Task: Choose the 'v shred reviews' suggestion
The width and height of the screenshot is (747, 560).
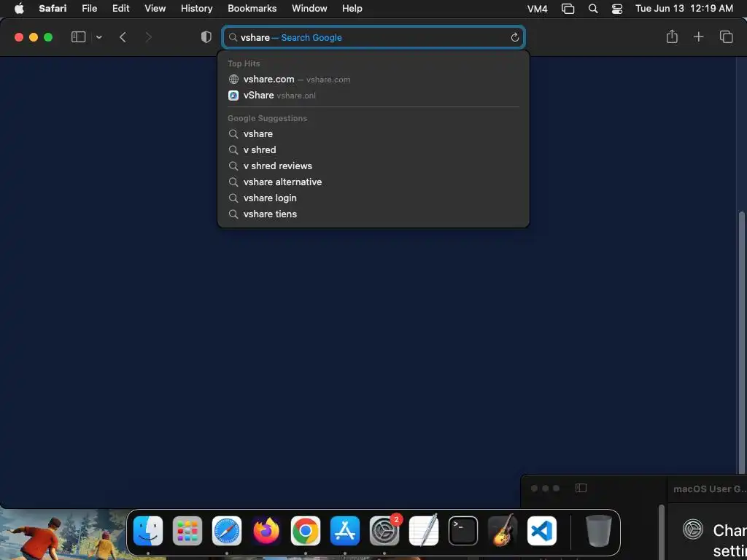Action: click(373, 166)
